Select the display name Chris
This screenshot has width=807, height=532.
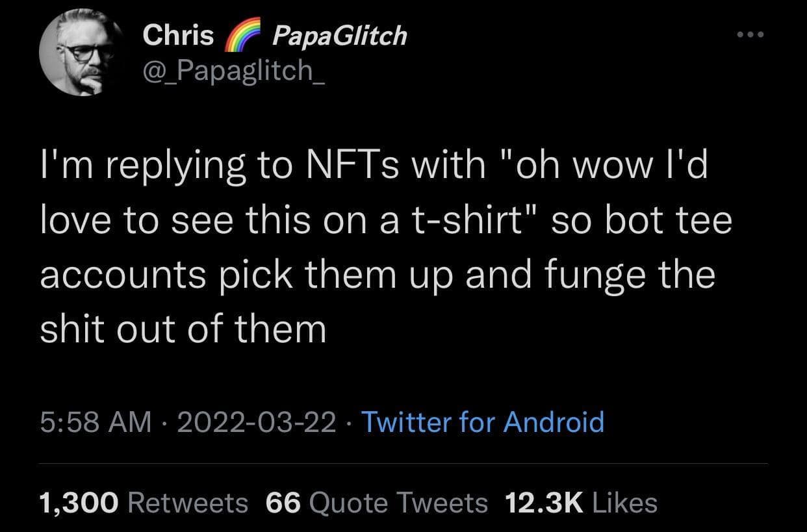pyautogui.click(x=177, y=35)
